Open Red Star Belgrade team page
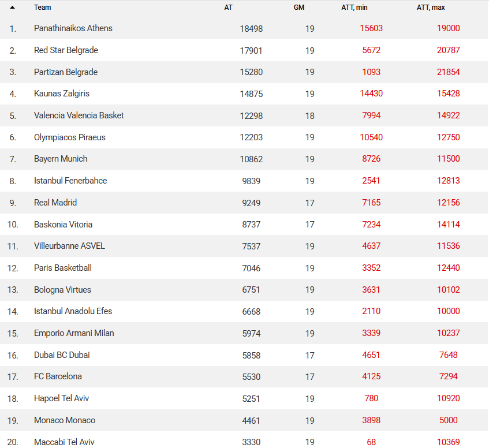The width and height of the screenshot is (489, 448). [x=66, y=50]
